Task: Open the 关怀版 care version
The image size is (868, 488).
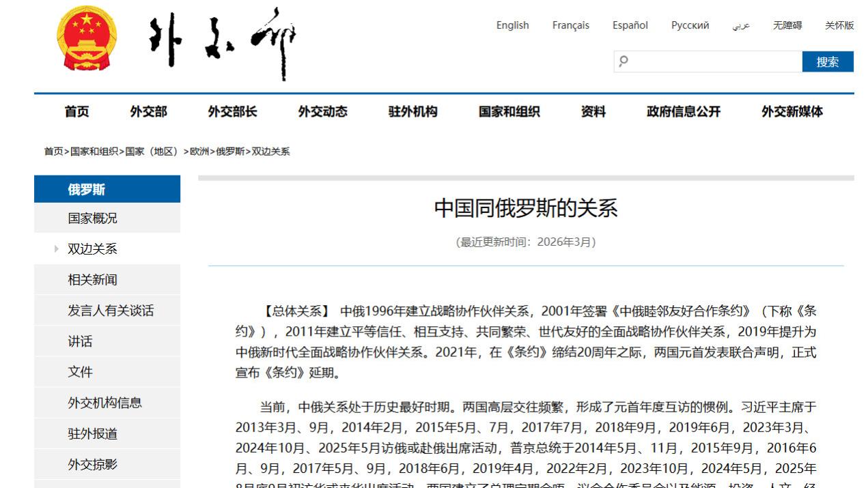Action: (839, 25)
